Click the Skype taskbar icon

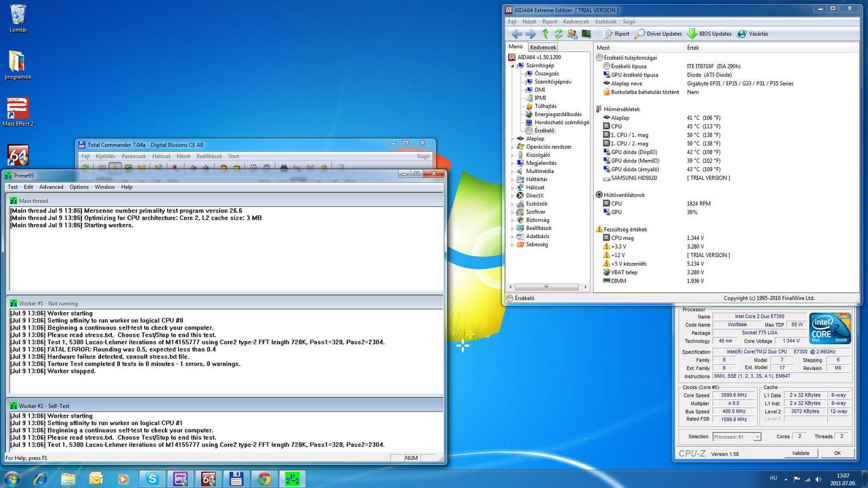tap(152, 479)
